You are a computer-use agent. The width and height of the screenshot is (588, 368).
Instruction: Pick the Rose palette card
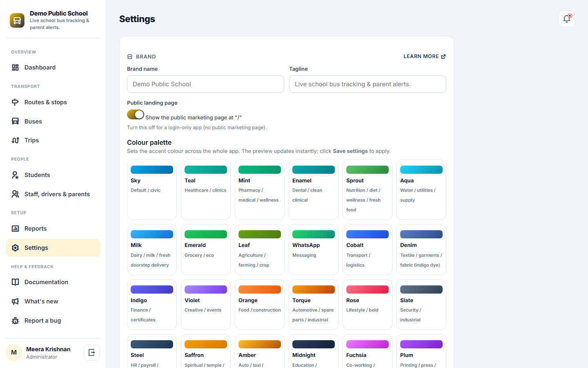(x=367, y=305)
